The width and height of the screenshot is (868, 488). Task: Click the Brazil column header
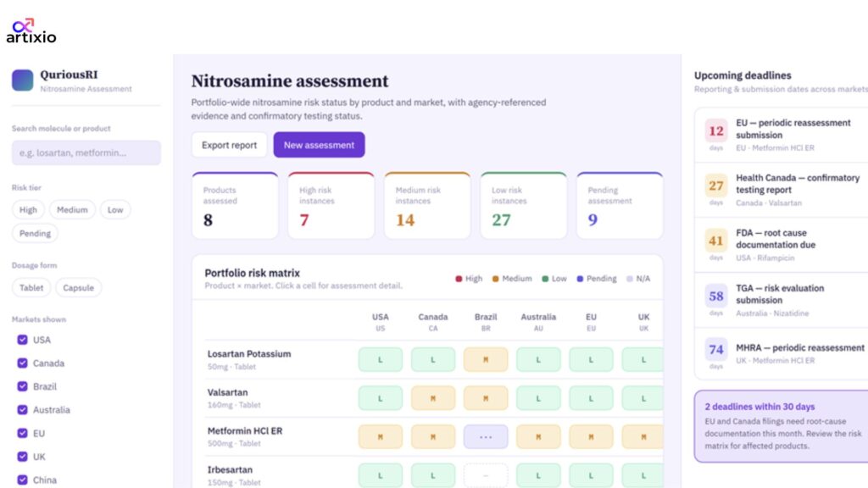click(486, 321)
